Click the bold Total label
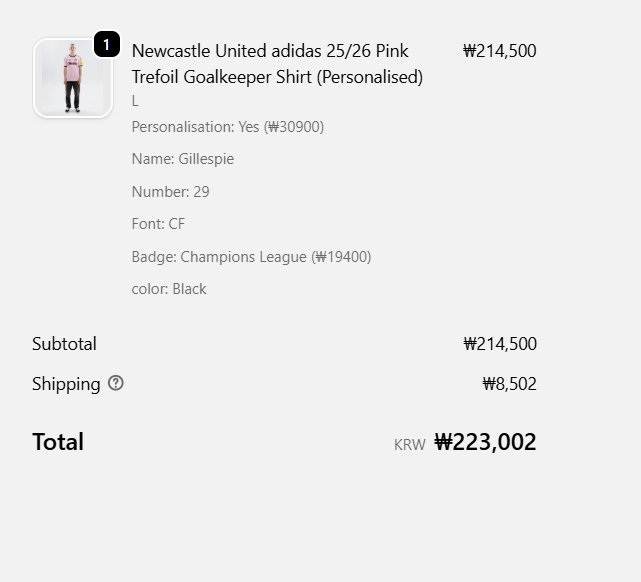Viewport: 641px width, 582px height. pos(58,442)
